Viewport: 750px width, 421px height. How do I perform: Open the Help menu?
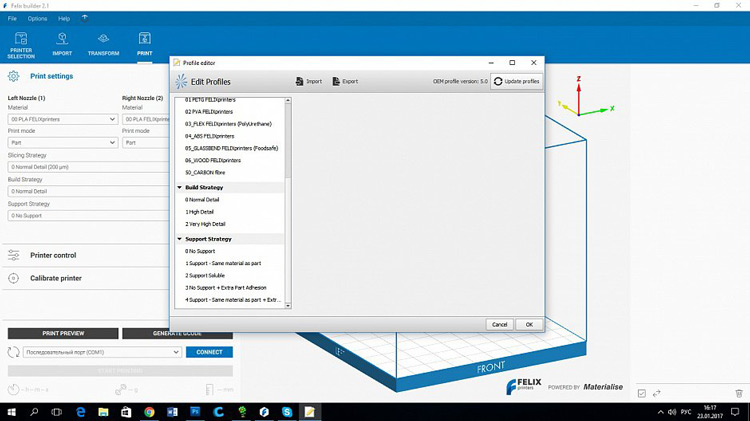(x=64, y=19)
